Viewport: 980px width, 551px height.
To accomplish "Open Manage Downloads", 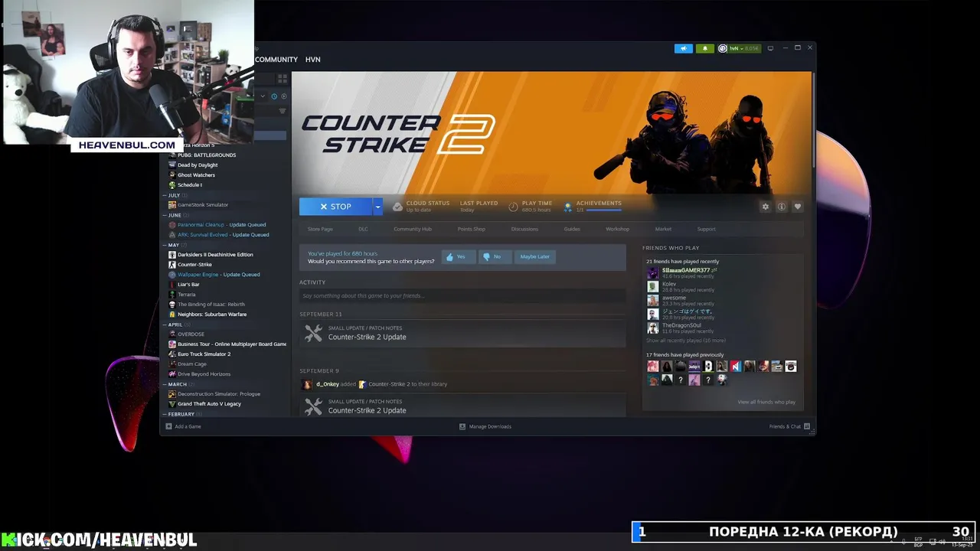I will pos(485,426).
